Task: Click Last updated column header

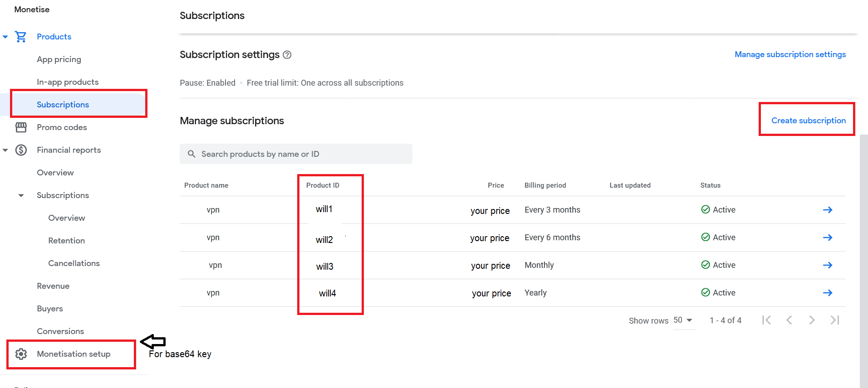Action: coord(630,185)
